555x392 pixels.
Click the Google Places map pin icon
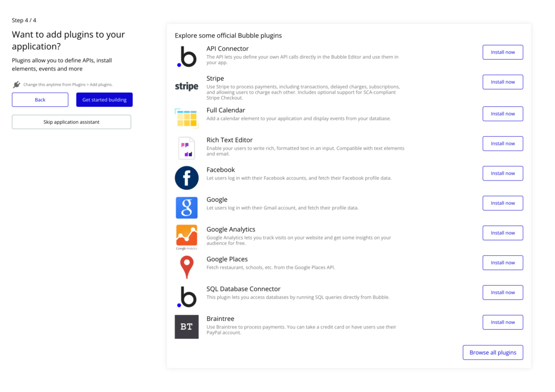(x=186, y=267)
